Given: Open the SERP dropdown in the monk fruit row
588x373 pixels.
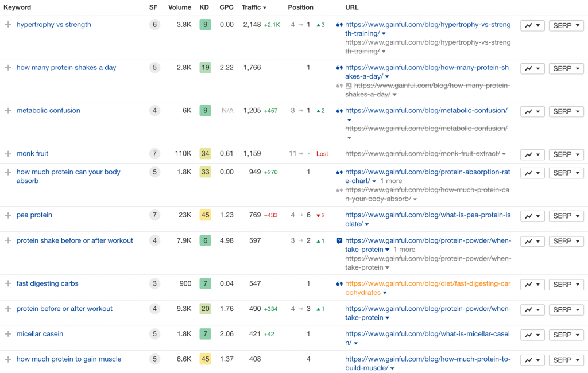Looking at the screenshot, I should tap(566, 154).
